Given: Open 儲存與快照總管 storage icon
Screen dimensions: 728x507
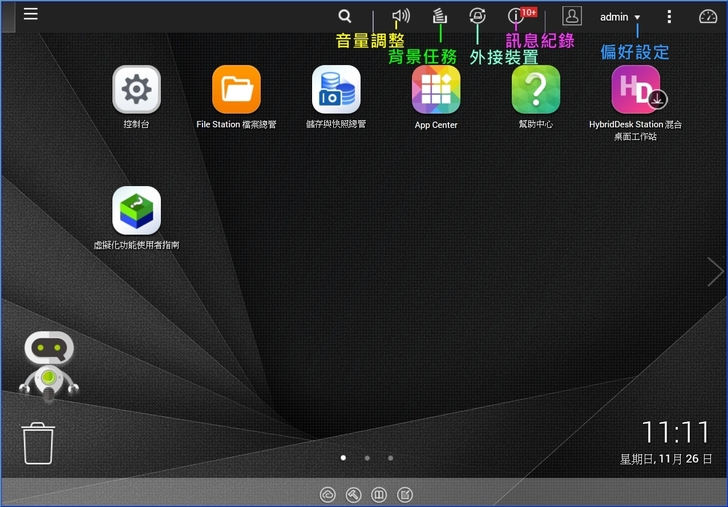Looking at the screenshot, I should coord(336,89).
